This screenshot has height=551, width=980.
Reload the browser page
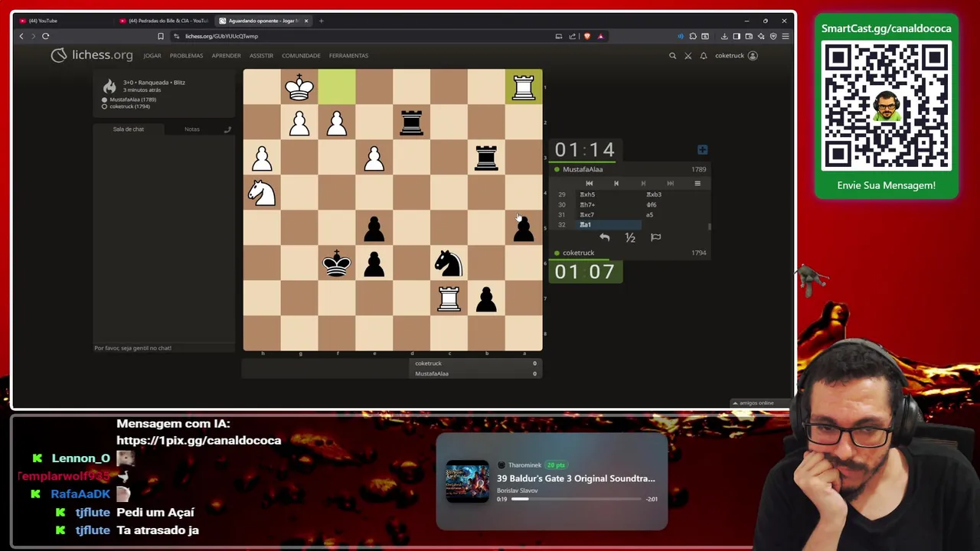(x=45, y=36)
